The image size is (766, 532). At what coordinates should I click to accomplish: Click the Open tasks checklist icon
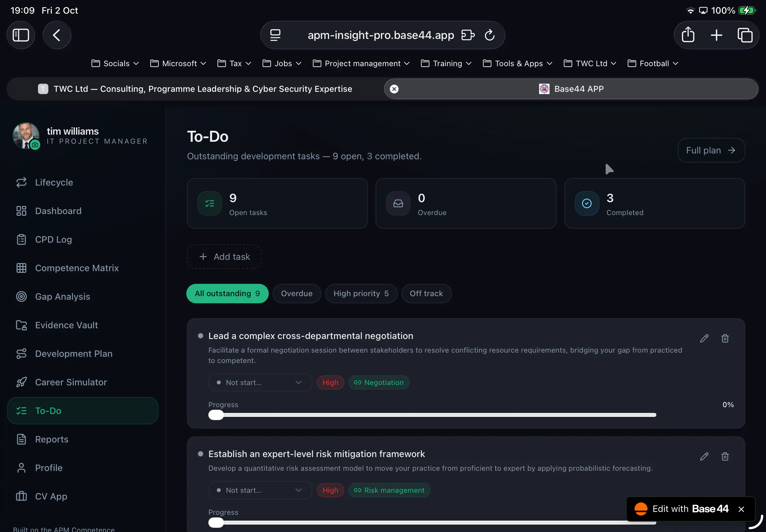pyautogui.click(x=209, y=203)
